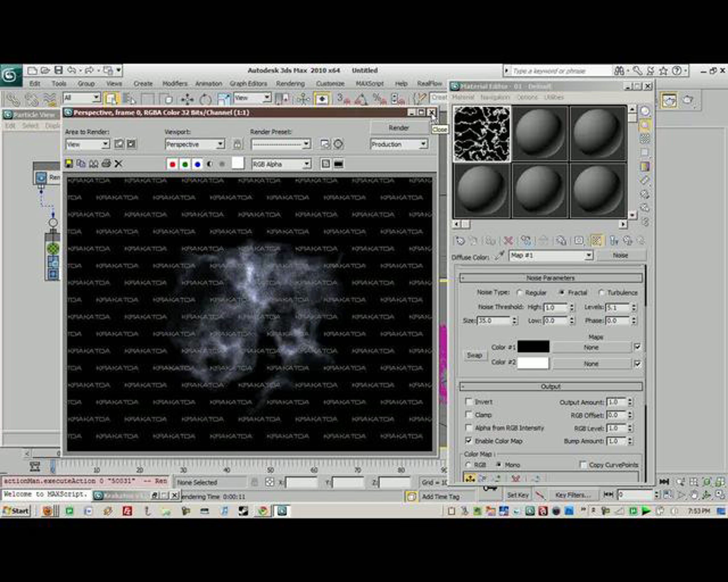Viewport: 728px width, 582px height.
Task: Open the black Color #1 swatch
Action: (x=533, y=347)
